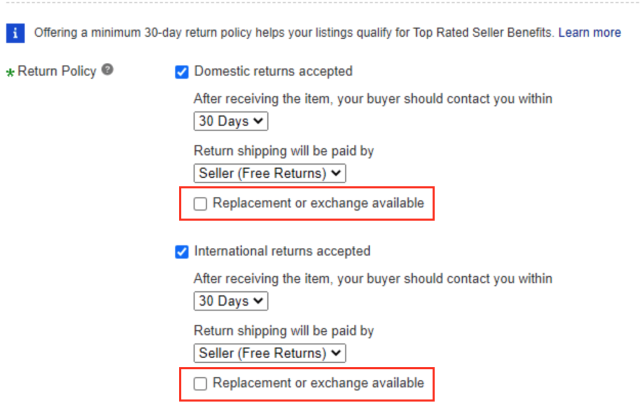Click the "Domestic returns accepted" label text
Screen dimensions: 640x414
coord(273,72)
